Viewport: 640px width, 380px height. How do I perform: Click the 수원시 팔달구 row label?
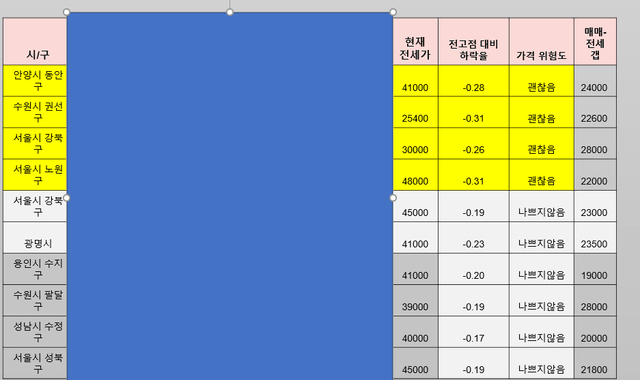[35, 300]
